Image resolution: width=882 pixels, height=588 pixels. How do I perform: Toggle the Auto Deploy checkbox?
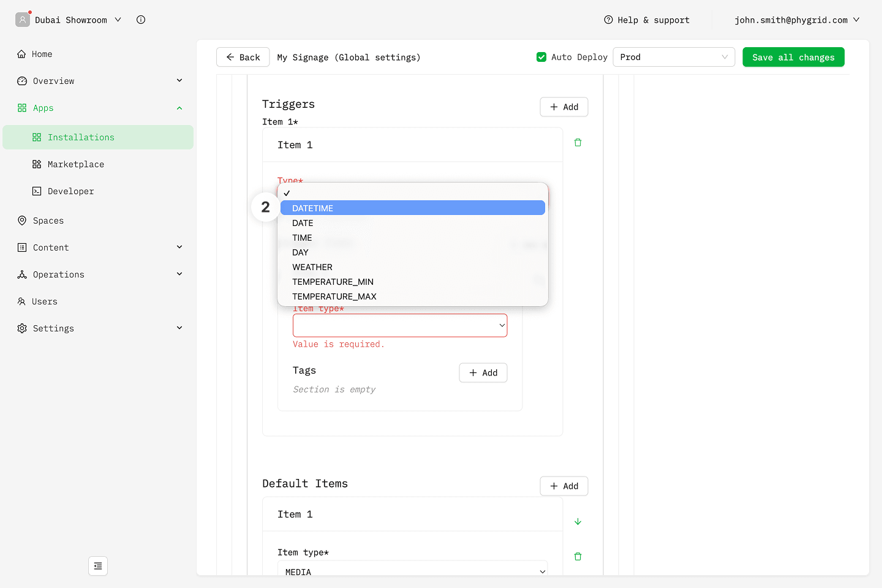(541, 57)
